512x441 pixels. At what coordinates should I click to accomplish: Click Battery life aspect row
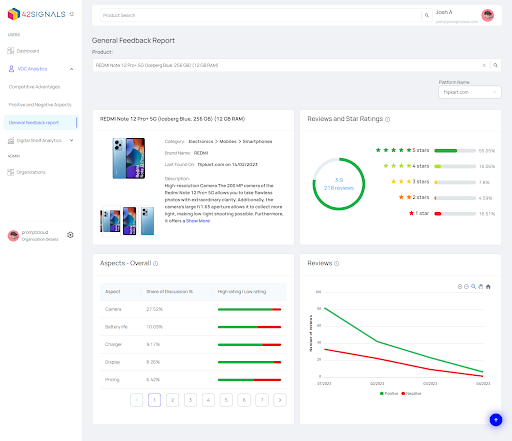[193, 327]
